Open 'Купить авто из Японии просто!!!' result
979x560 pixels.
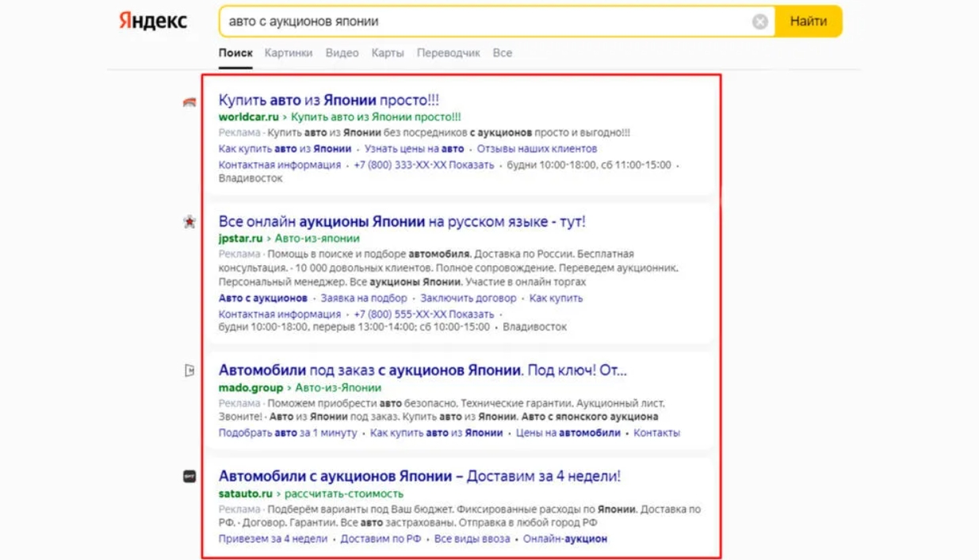328,101
